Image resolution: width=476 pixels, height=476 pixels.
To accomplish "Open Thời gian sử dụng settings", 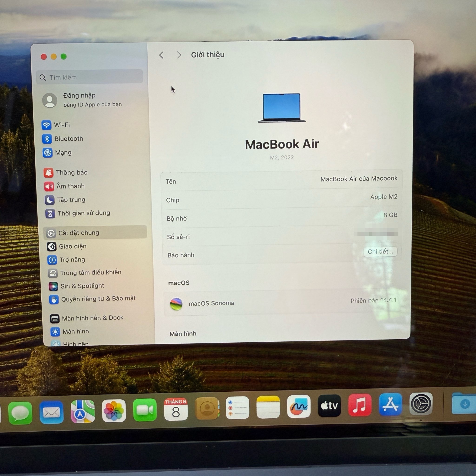I will coord(78,213).
